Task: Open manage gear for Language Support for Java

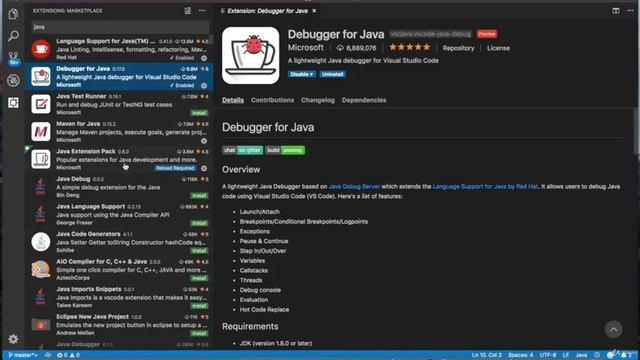Action: click(204, 58)
